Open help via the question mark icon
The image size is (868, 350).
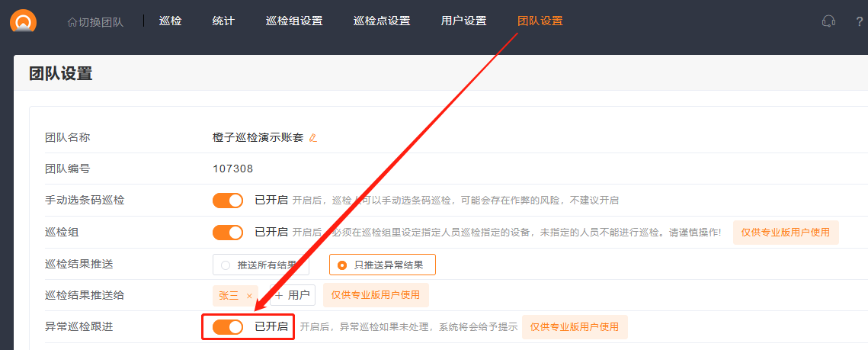tap(859, 21)
